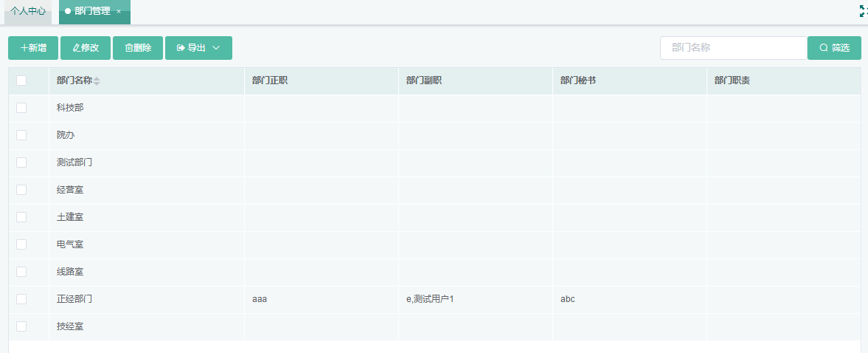This screenshot has height=353, width=868.
Task: Select the 部门管理 tab
Action: [91, 12]
